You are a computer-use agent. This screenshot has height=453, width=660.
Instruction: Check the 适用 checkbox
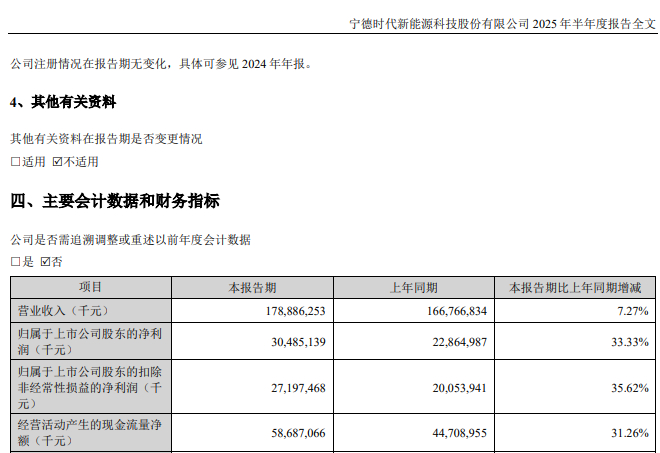click(x=16, y=162)
